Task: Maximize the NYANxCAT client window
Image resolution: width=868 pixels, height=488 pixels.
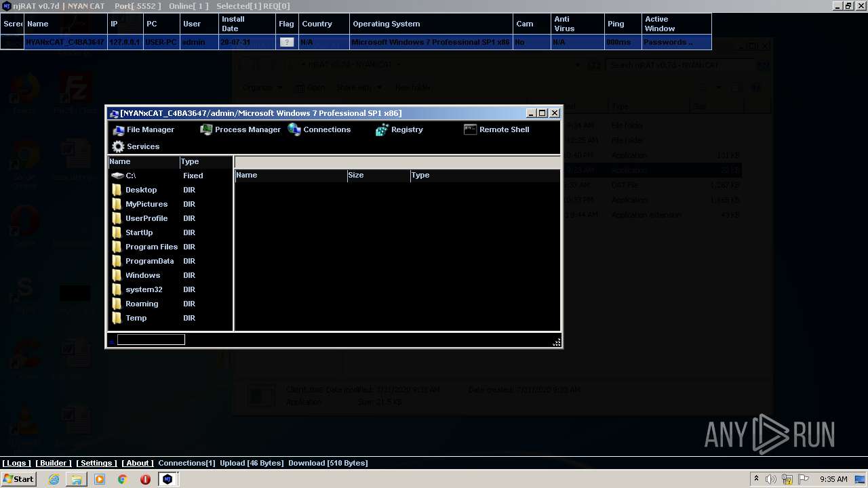Action: tap(542, 113)
